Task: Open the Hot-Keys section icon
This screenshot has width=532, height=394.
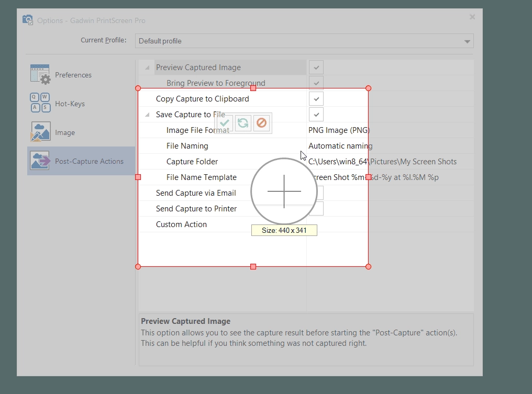Action: click(x=40, y=103)
